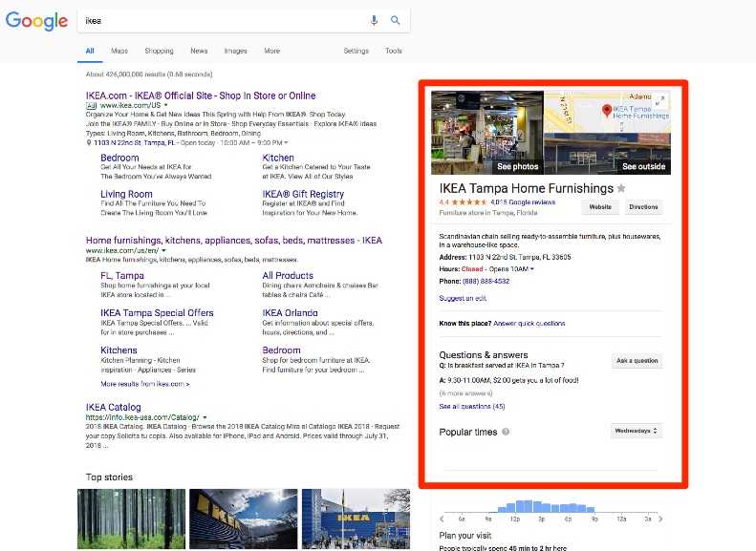Screen dimensions: 756x551
Task: Start voice search with microphone icon
Action: click(374, 21)
